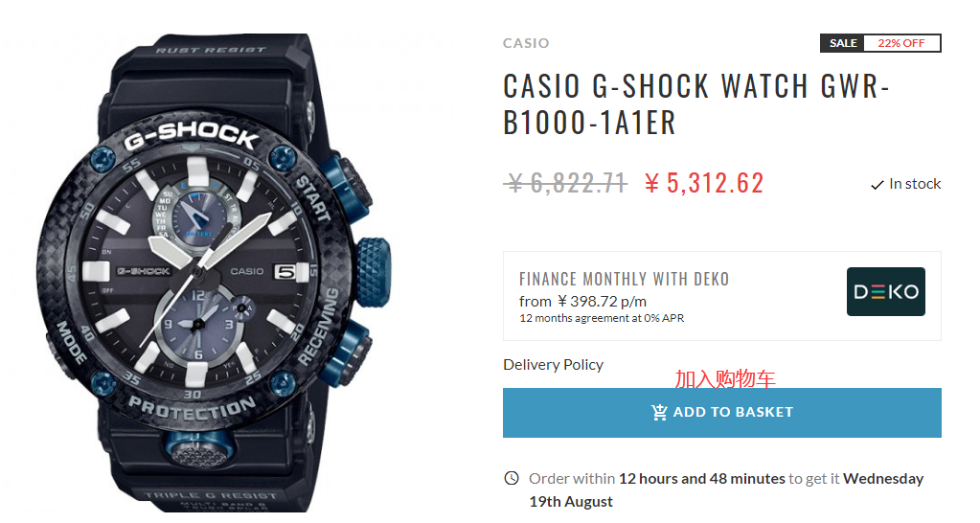Click the red sale price ¥5,312.62
Screen dimensions: 980x523
(704, 182)
